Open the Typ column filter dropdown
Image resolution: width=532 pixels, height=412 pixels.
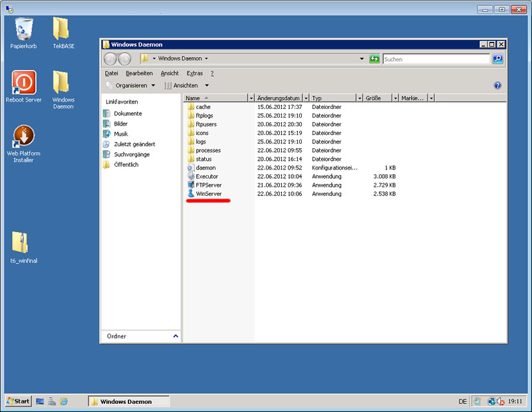pos(360,98)
